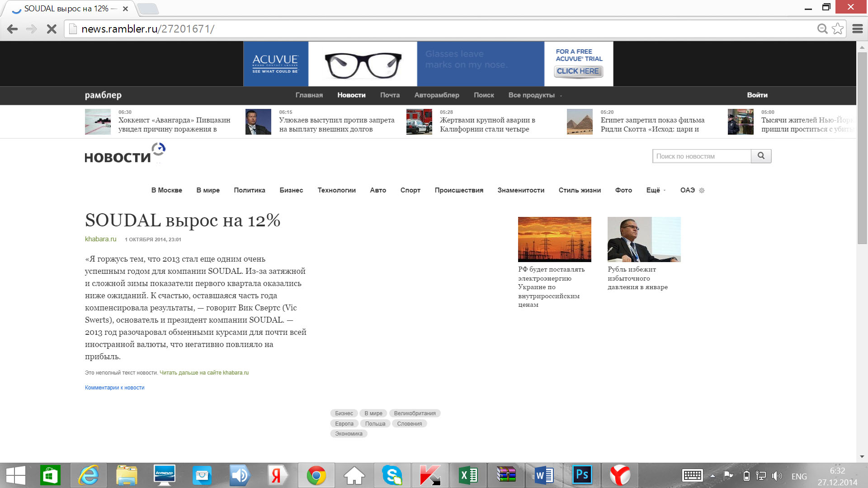This screenshot has height=488, width=868.
Task: Open Yandex browser from the taskbar
Action: (620, 475)
